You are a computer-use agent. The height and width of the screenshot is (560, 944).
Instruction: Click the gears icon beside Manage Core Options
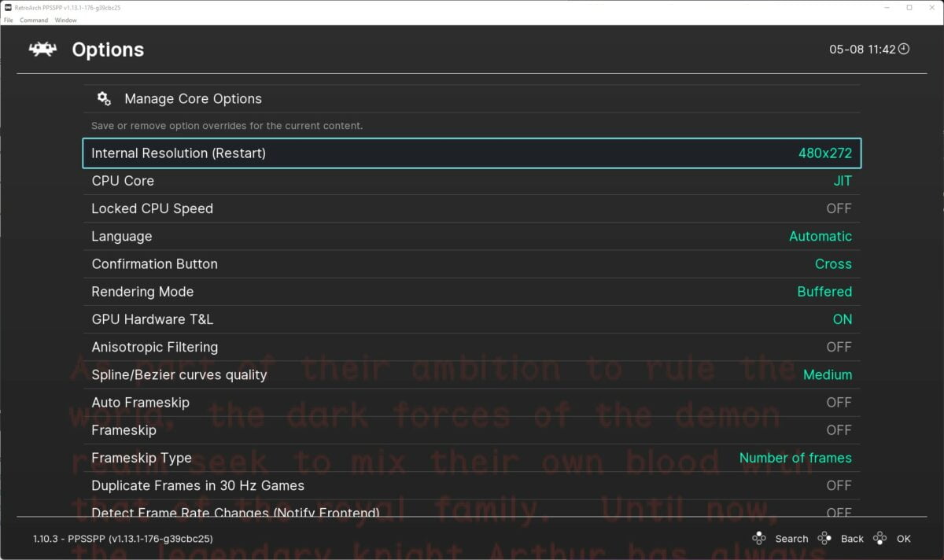point(104,98)
